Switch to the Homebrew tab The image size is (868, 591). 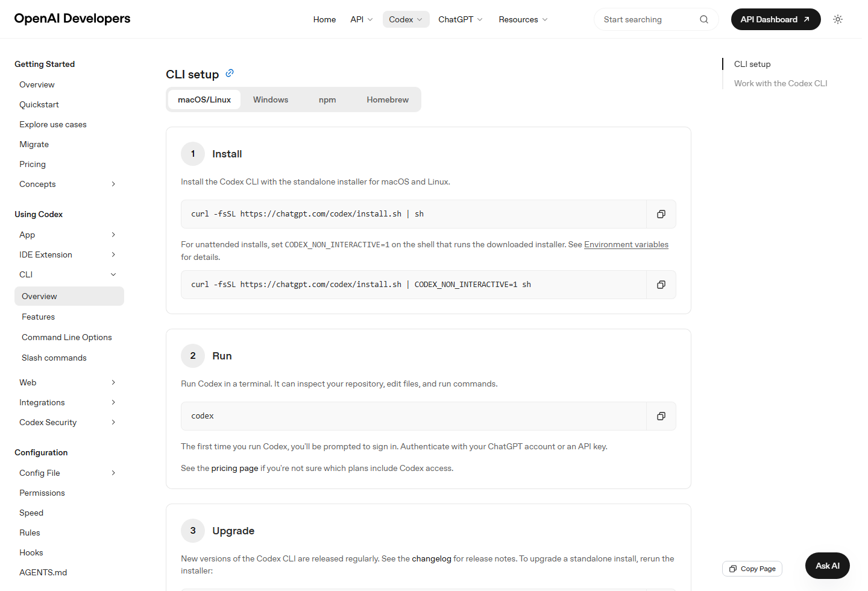388,100
